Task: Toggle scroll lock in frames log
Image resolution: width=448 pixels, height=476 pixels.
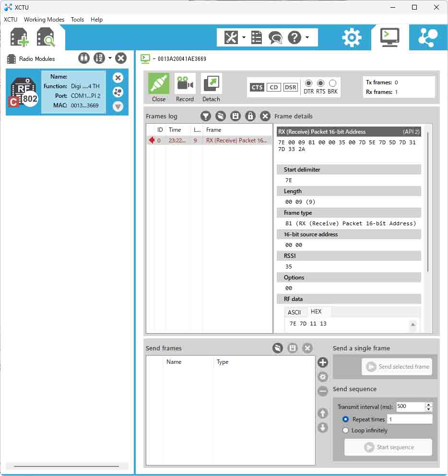Action: coord(250,116)
